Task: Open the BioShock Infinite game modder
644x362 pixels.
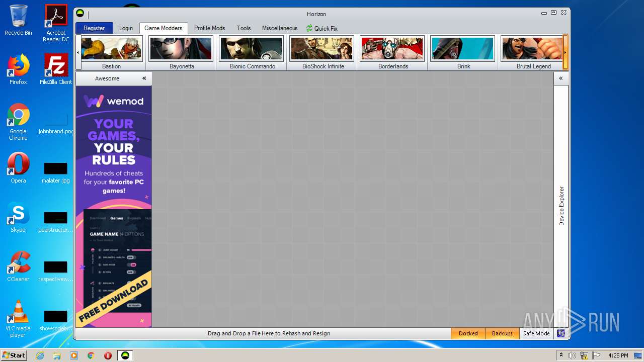Action: (x=323, y=53)
